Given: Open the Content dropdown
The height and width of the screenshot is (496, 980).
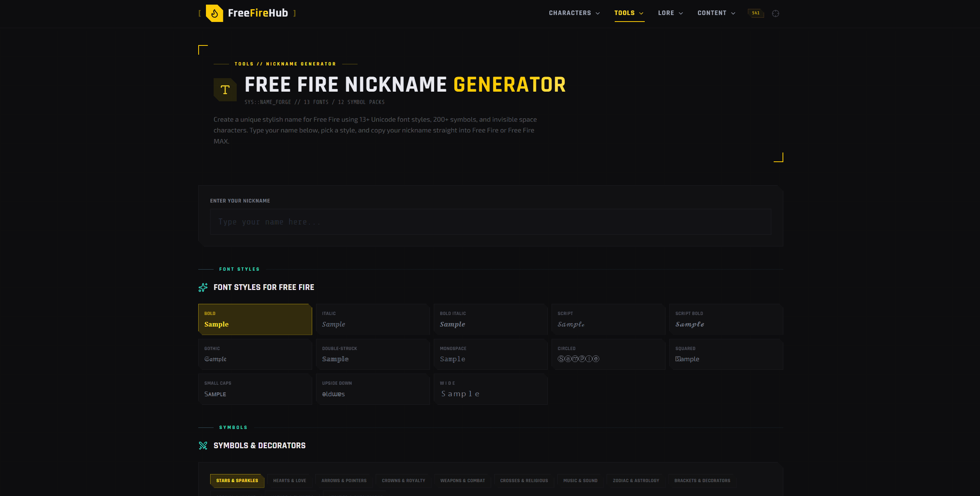Looking at the screenshot, I should tap(715, 13).
